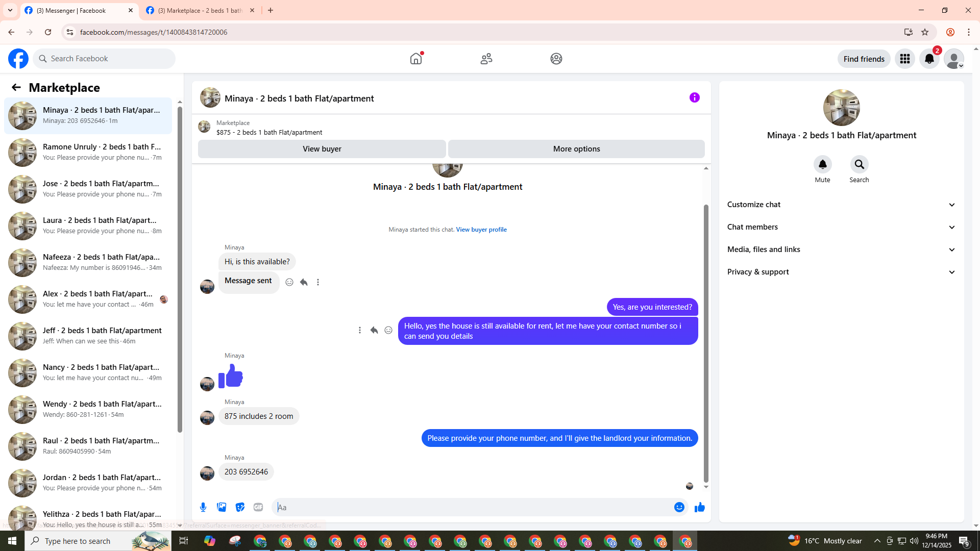Expand Privacy & support section
980x551 pixels.
click(x=841, y=272)
